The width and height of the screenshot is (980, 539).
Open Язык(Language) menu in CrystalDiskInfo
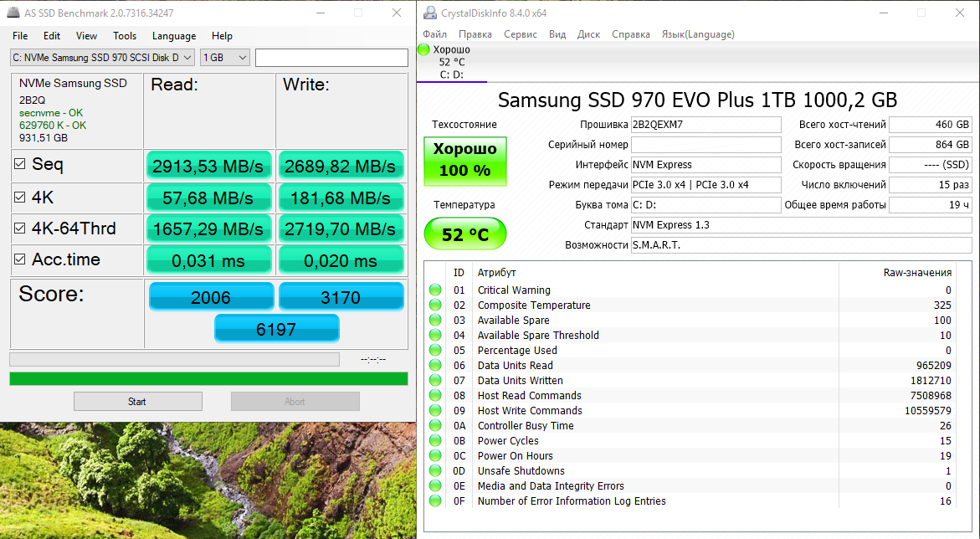(698, 34)
